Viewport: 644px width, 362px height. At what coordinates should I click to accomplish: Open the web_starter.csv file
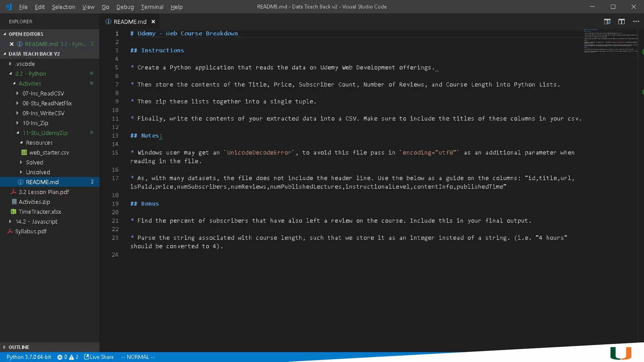[x=49, y=152]
